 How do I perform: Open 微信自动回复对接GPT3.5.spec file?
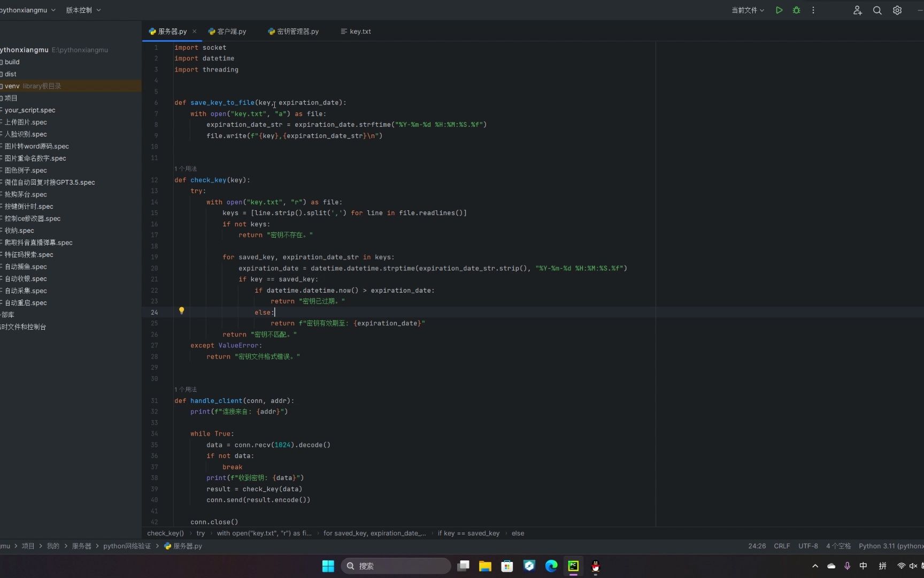[49, 182]
